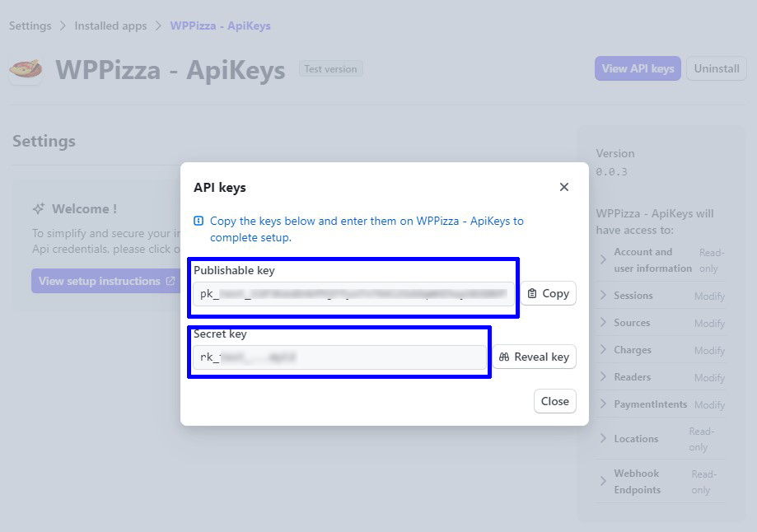The image size is (757, 532).
Task: Expand Account and user information permission
Action: coord(603,260)
